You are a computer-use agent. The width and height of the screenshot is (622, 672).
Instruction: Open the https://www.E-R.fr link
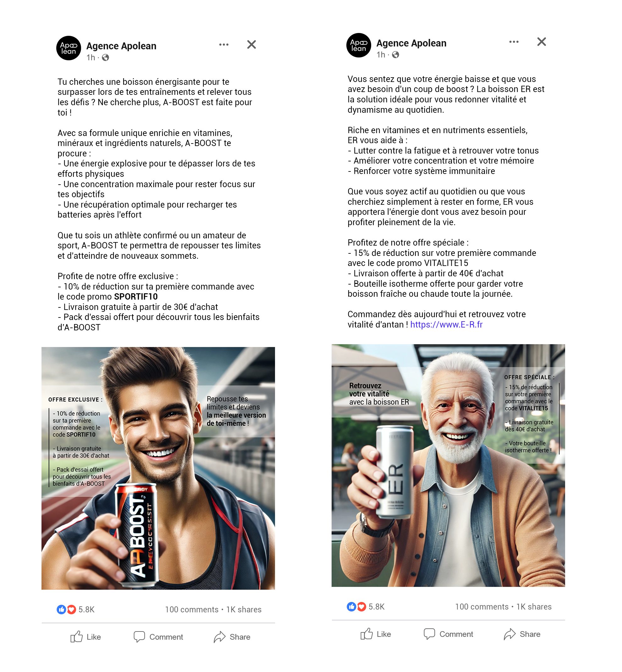(446, 325)
